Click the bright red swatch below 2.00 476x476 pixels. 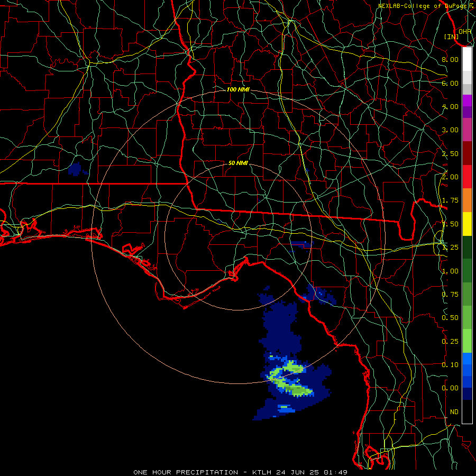click(x=467, y=177)
